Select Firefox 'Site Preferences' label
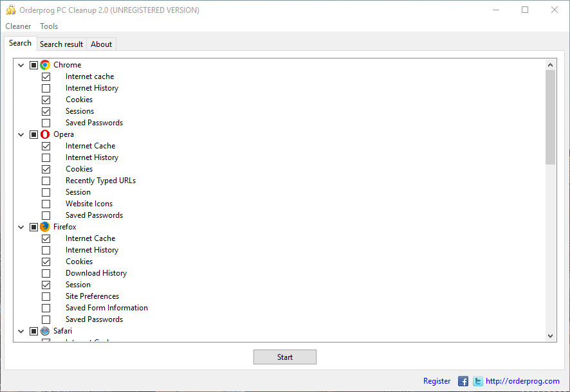The image size is (570, 392). [x=93, y=296]
